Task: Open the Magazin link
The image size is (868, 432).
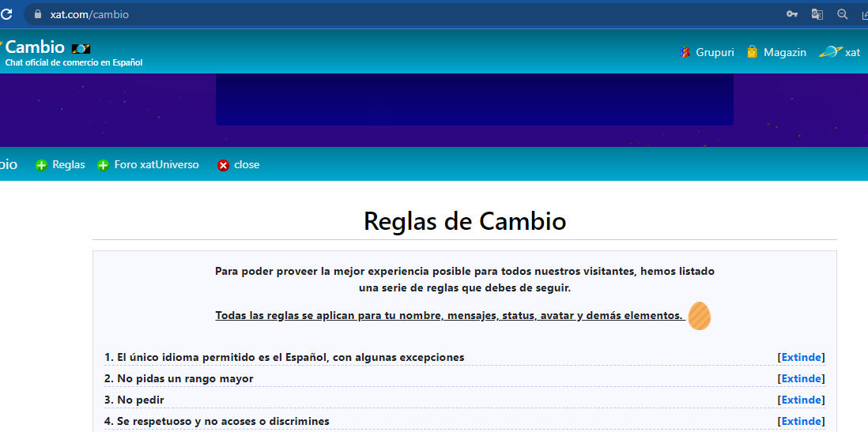Action: (785, 53)
